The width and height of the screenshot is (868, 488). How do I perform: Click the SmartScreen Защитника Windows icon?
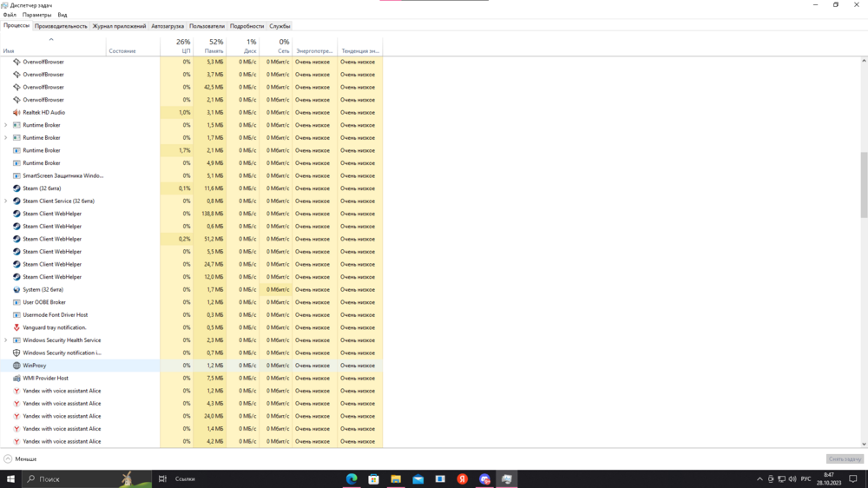pos(16,175)
